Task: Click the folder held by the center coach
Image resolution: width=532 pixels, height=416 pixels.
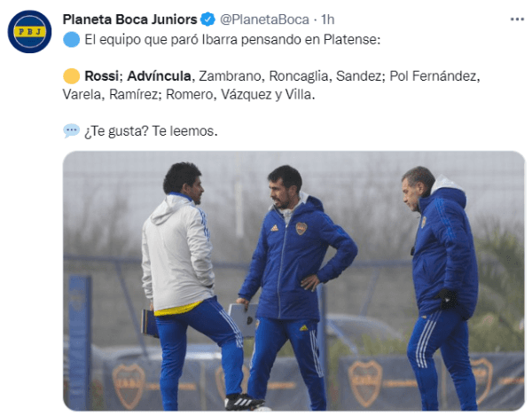Action: click(x=244, y=319)
